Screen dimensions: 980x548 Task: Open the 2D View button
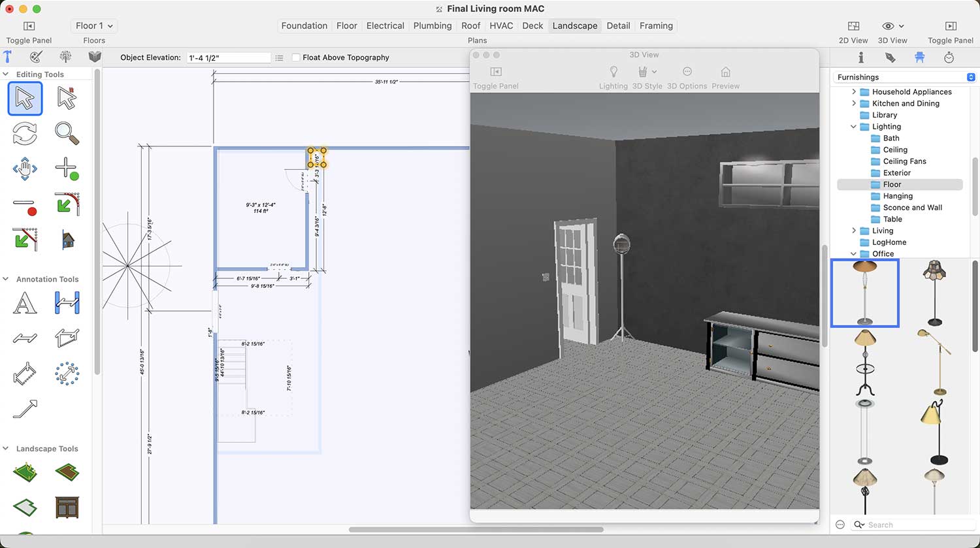tap(853, 26)
